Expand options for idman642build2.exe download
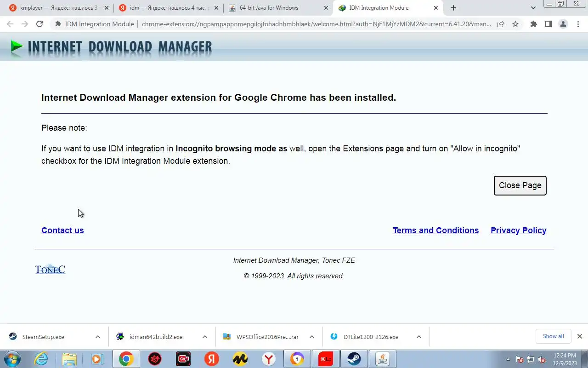Viewport: 588px width, 368px height. coord(205,337)
